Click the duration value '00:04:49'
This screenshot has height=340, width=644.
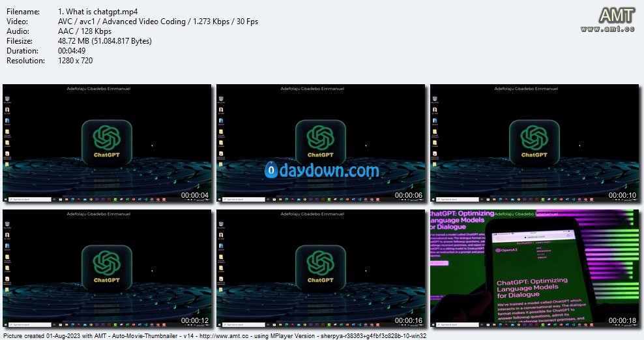pyautogui.click(x=72, y=51)
